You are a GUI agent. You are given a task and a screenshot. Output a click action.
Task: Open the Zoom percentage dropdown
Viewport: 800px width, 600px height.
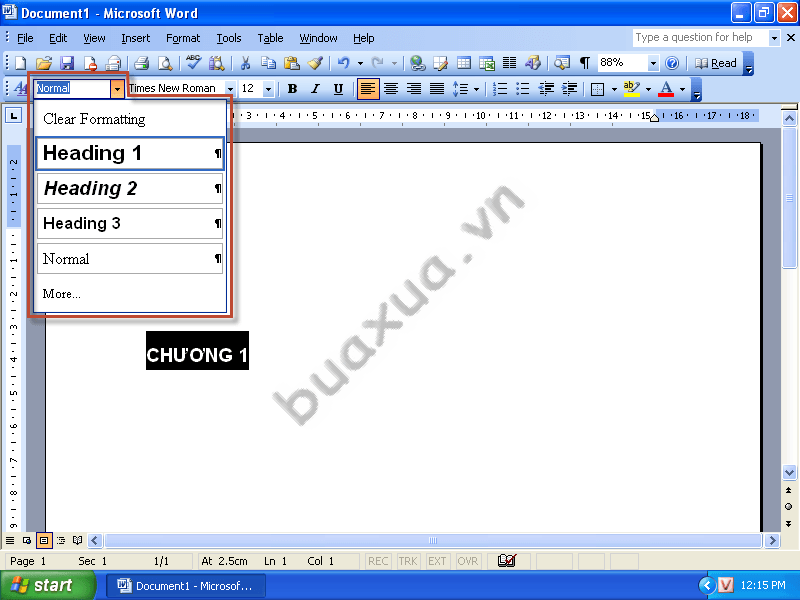[x=653, y=63]
